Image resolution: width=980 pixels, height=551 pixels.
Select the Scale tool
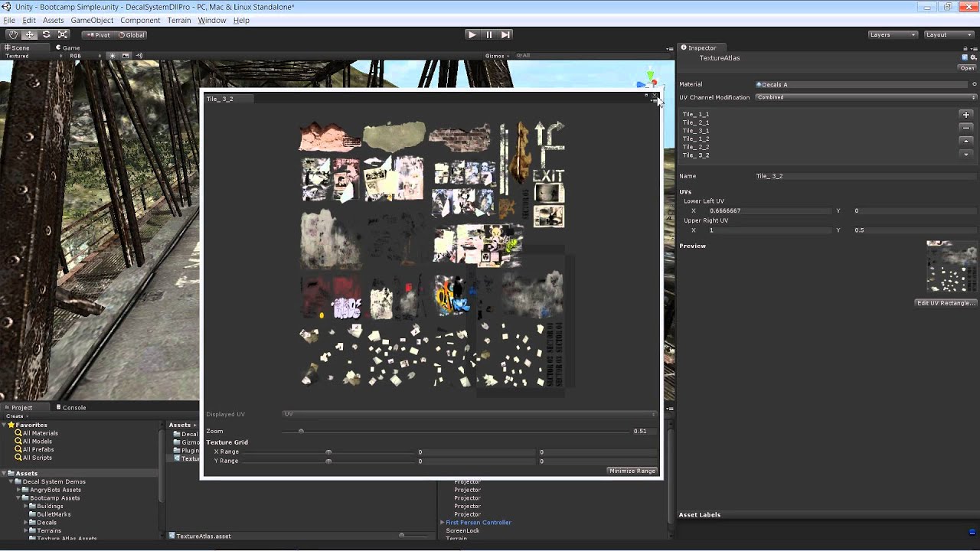[63, 35]
